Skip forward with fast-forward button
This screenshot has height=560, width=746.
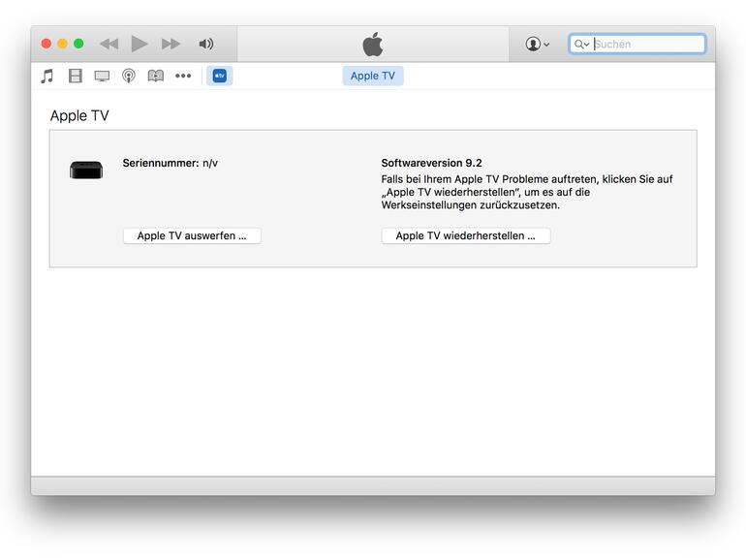(171, 45)
